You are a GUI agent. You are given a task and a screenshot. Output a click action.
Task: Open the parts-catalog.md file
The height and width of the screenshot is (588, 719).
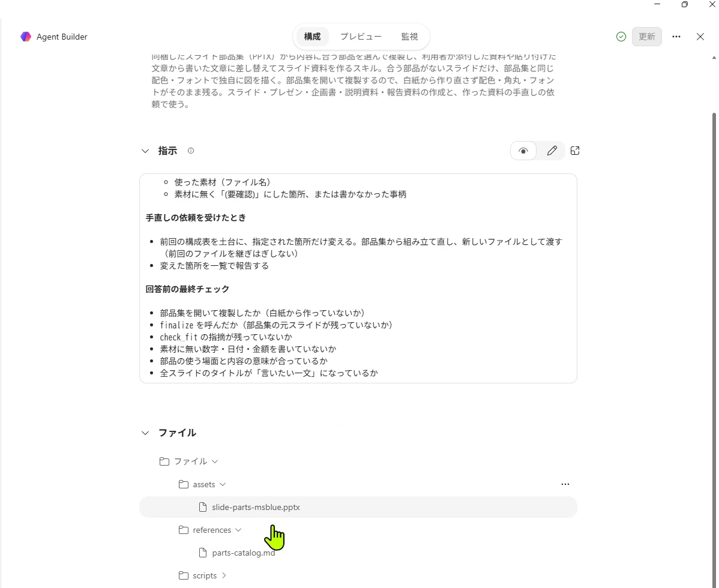coord(244,553)
